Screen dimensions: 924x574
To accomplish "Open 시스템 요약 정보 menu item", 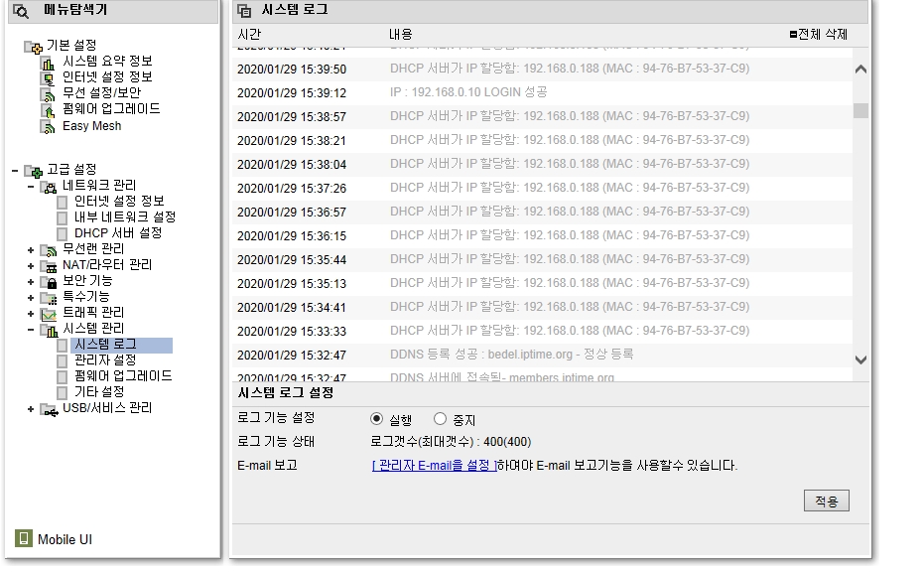I will [107, 62].
